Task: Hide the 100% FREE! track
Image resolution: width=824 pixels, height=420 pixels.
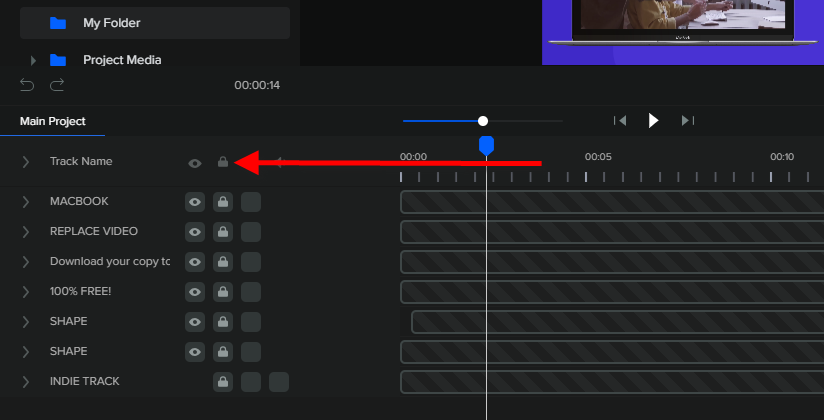Action: coord(195,292)
